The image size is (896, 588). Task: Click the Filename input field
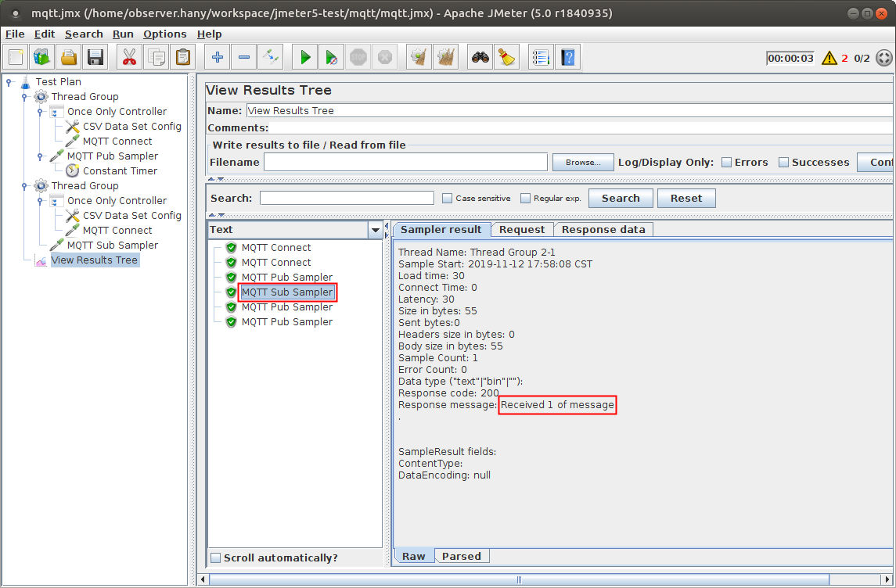[x=405, y=162]
